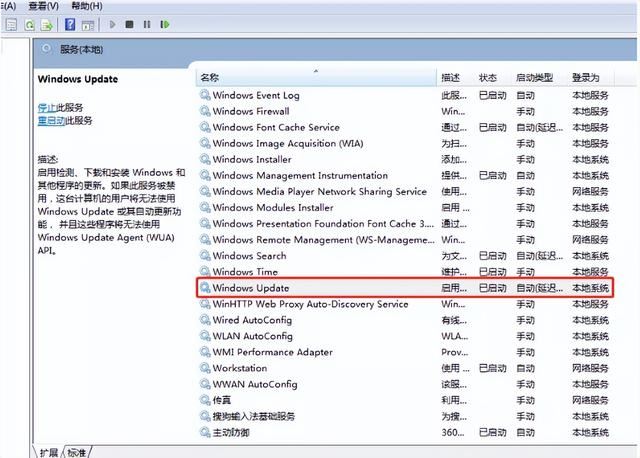This screenshot has width=640, height=458.
Task: Sort the list by 名称 column header
Action: 210,78
